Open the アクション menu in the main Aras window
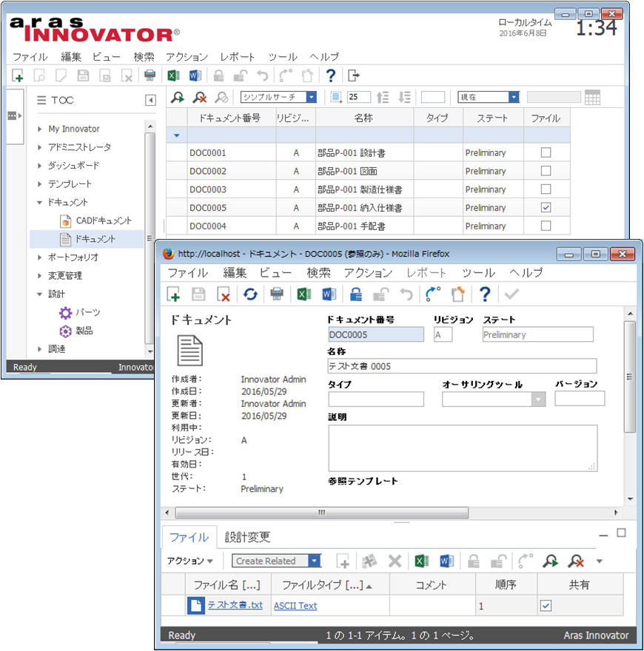Image resolution: width=644 pixels, height=651 pixels. [x=187, y=57]
